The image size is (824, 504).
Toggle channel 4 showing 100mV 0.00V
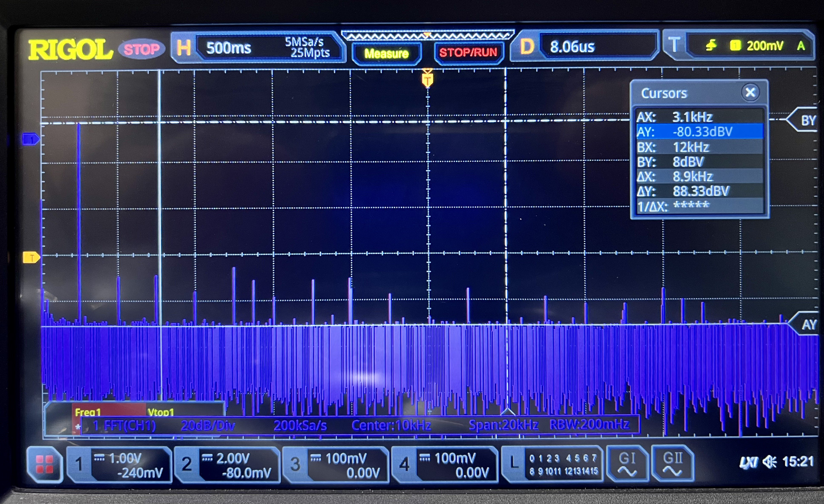(x=444, y=465)
